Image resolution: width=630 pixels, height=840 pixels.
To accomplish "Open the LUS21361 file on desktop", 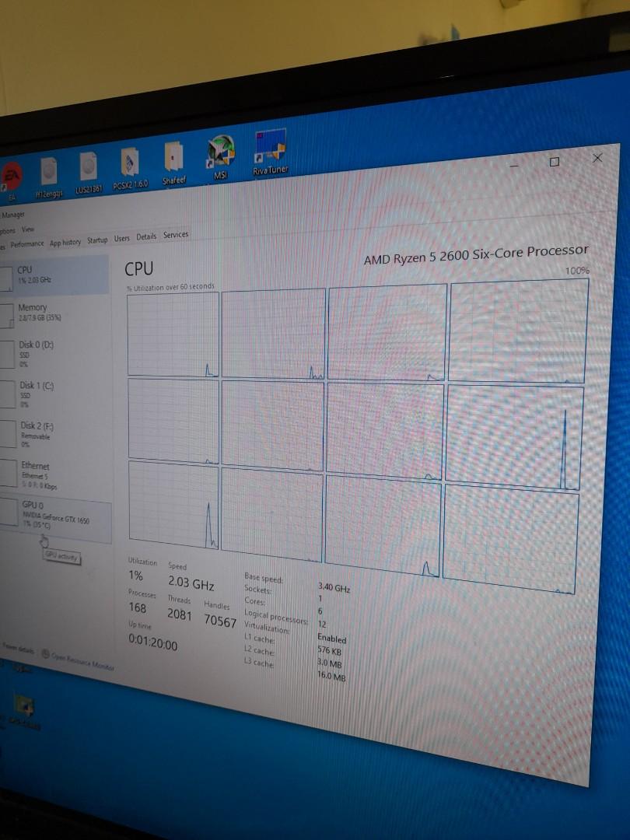I will [x=89, y=173].
